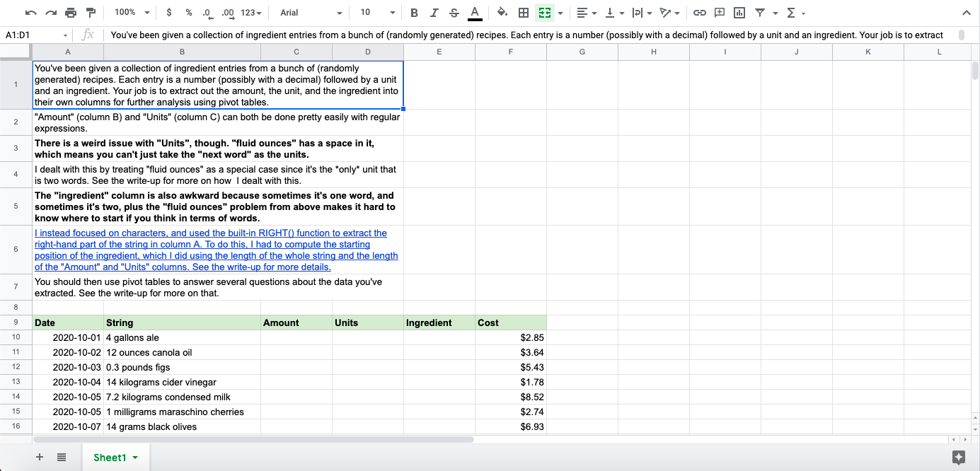The image size is (980, 471).
Task: Open text wrapping dropdown
Action: [642, 13]
